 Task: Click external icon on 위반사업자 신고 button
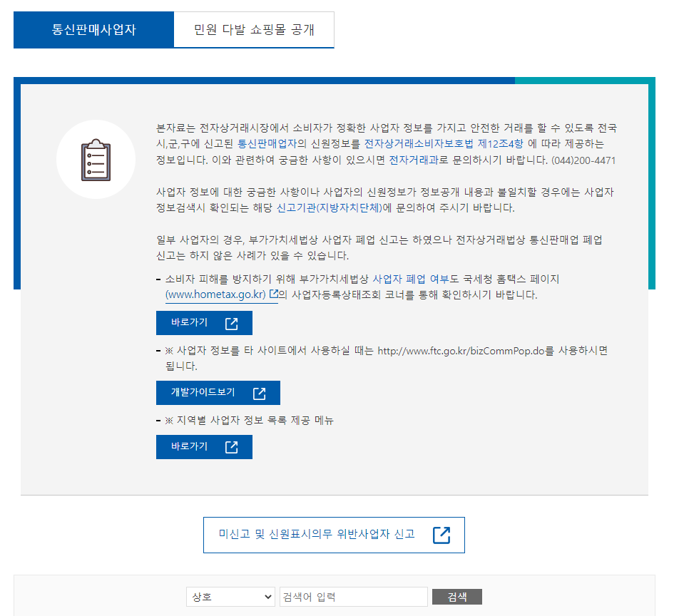click(x=442, y=535)
